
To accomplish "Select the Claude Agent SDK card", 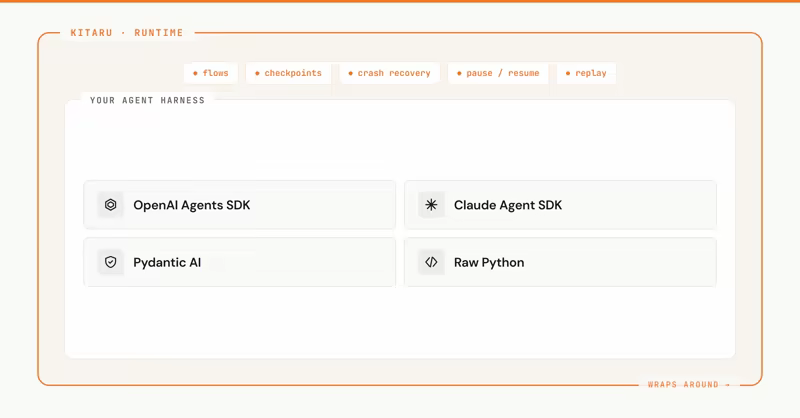I will pos(560,205).
